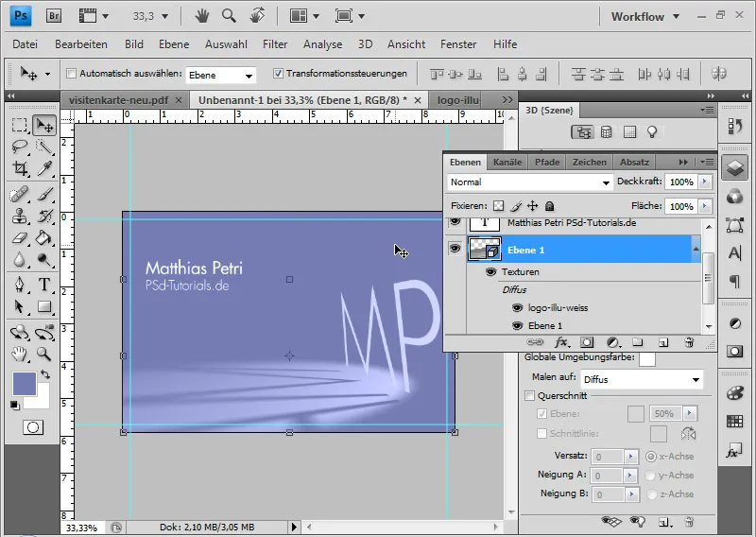The image size is (756, 537).
Task: Uncheck Transformationssteuerungen checkbox
Action: coord(278,74)
